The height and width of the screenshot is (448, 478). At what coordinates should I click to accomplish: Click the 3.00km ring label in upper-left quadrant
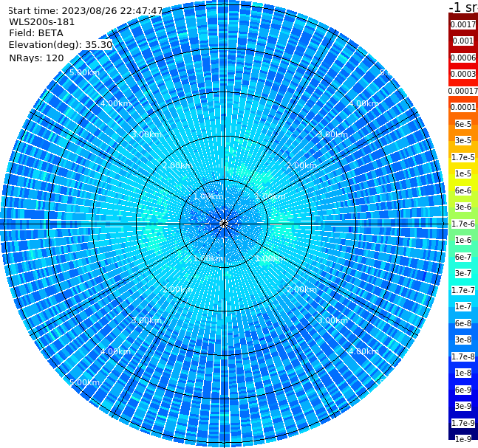pos(146,134)
